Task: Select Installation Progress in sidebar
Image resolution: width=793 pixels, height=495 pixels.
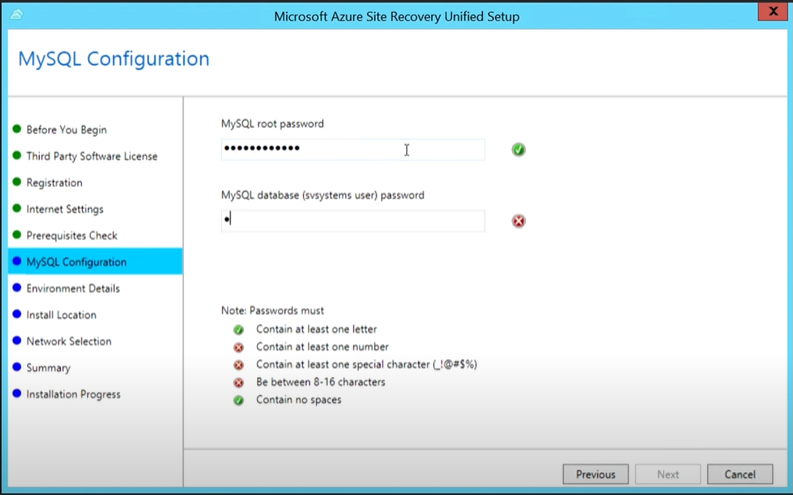Action: tap(73, 394)
